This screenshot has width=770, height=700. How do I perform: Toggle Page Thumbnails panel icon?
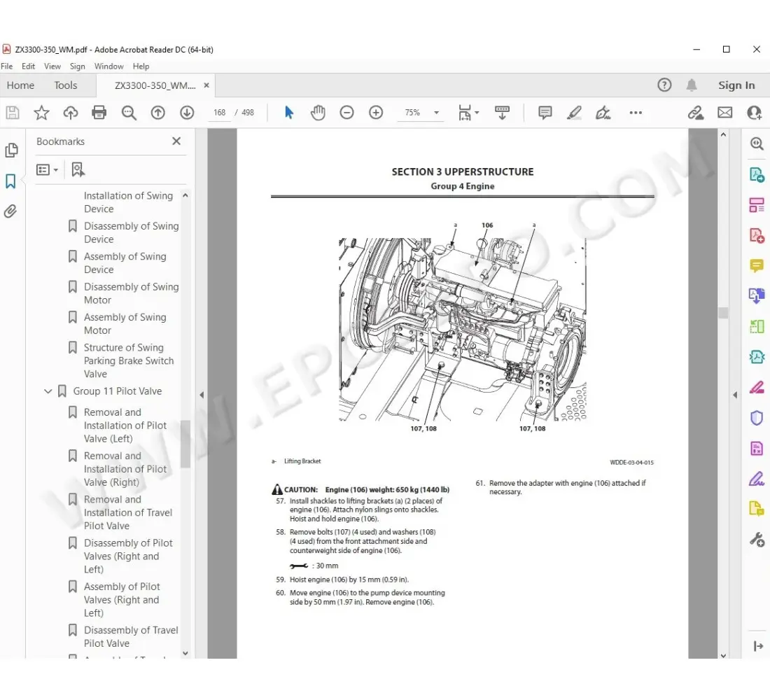(11, 150)
